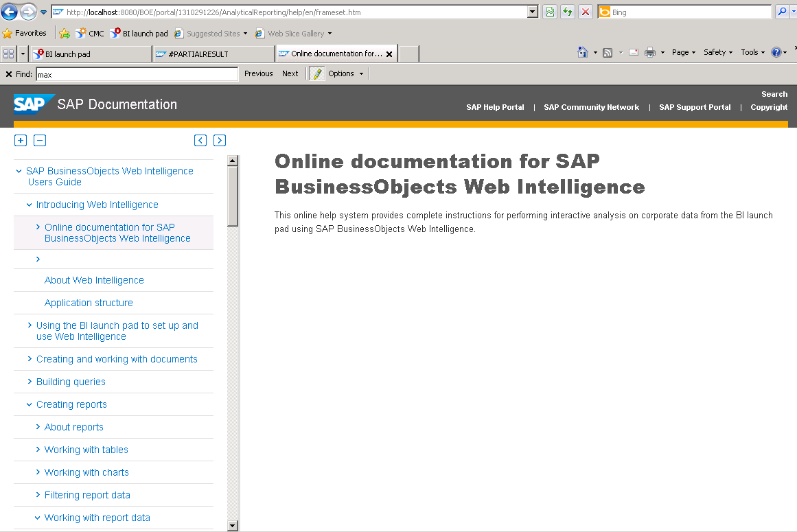The width and height of the screenshot is (797, 532).
Task: Switch to the BI launch pad tab
Action: coord(91,54)
